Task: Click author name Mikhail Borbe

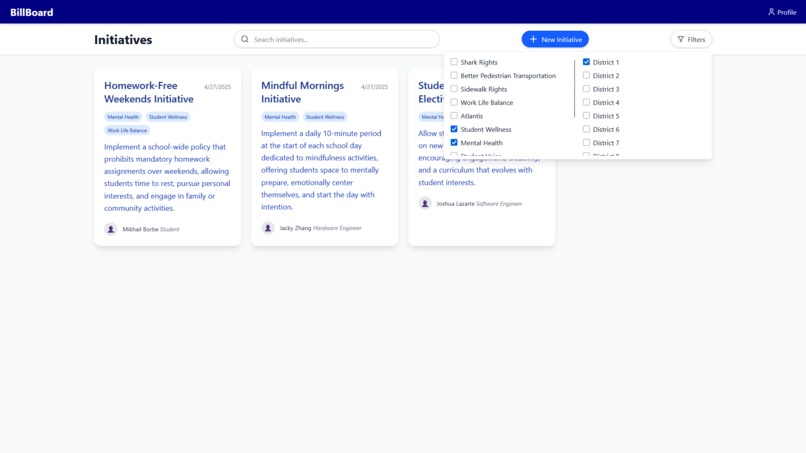Action: [140, 229]
